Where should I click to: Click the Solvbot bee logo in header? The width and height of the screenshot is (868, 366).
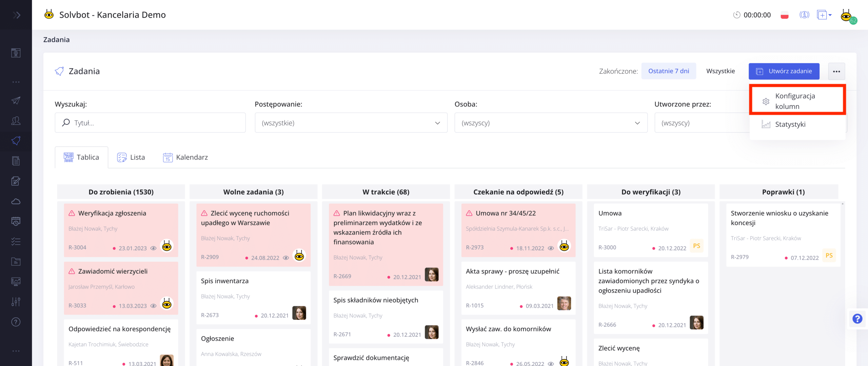pyautogui.click(x=49, y=14)
